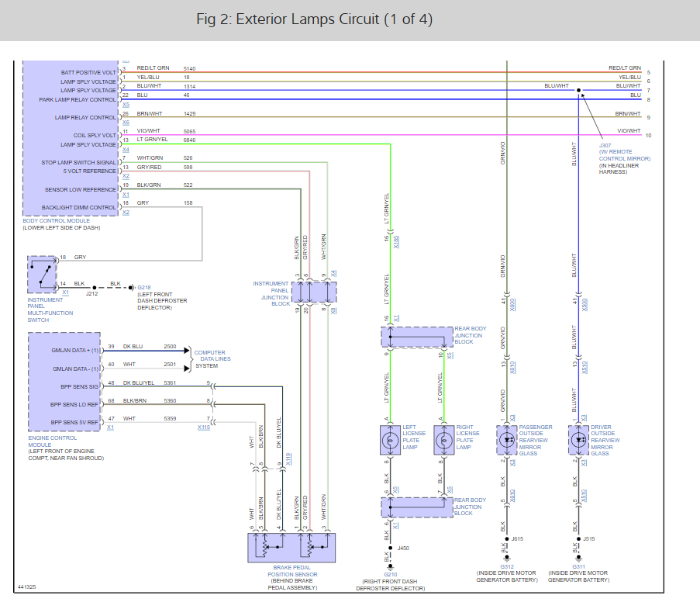This screenshot has height=609, width=700.
Task: Open the X185 connector link
Action: tap(396, 242)
